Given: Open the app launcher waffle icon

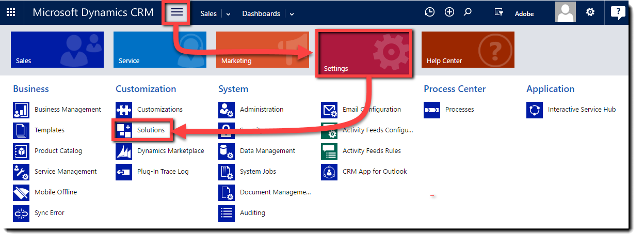Looking at the screenshot, I should coord(11,12).
